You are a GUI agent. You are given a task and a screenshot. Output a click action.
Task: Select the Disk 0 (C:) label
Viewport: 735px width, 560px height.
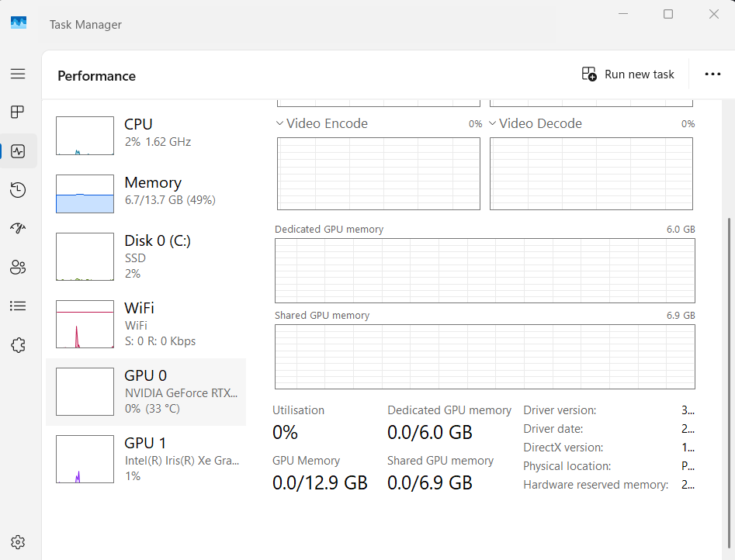158,240
